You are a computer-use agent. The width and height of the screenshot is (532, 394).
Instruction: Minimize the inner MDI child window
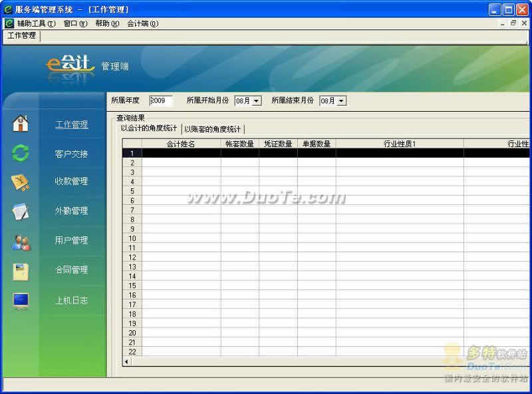point(503,23)
